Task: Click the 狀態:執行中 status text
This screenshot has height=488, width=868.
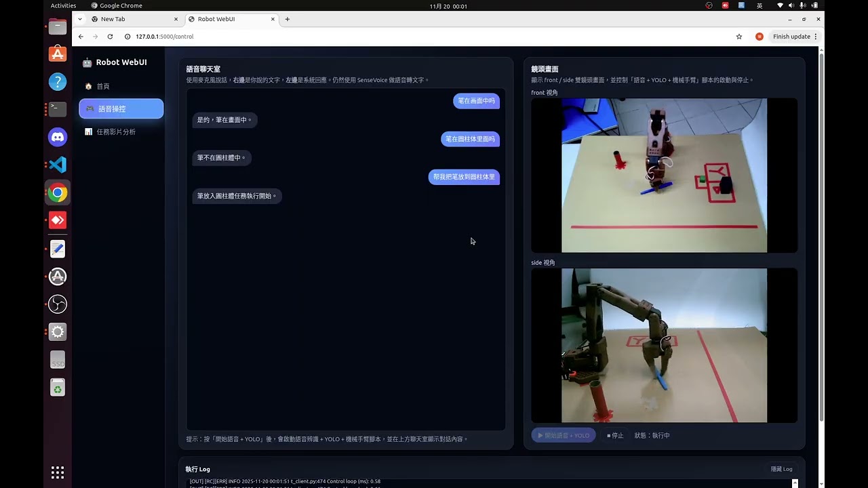Action: pyautogui.click(x=652, y=436)
